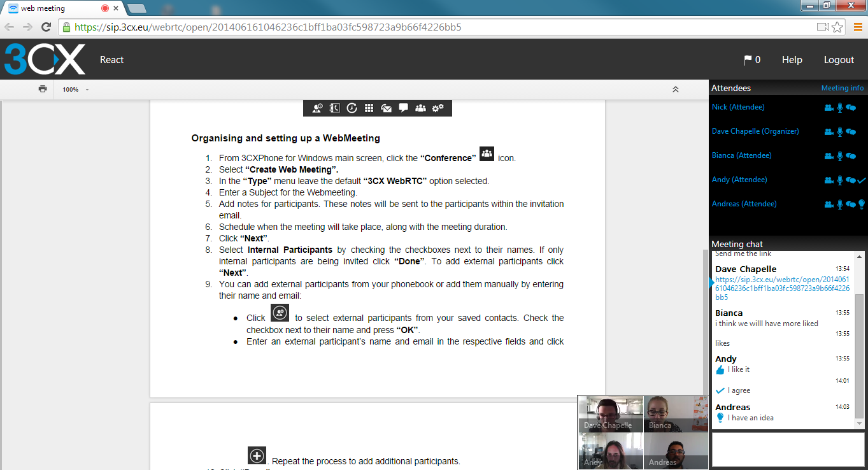Screen dimensions: 868x470
Task: Select Nick (Attendee) in attendee list
Action: (x=738, y=107)
